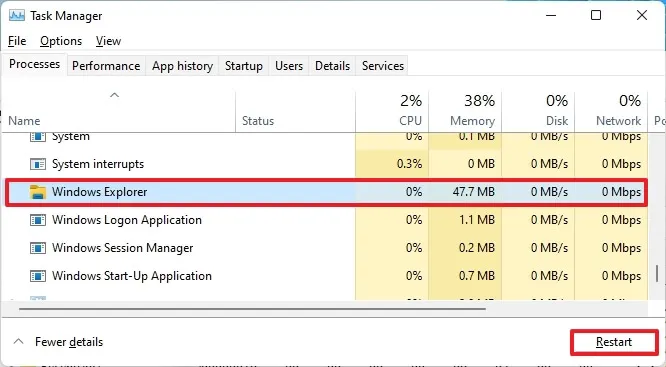Select the Processes tab
Image resolution: width=666 pixels, height=367 pixels.
[34, 64]
